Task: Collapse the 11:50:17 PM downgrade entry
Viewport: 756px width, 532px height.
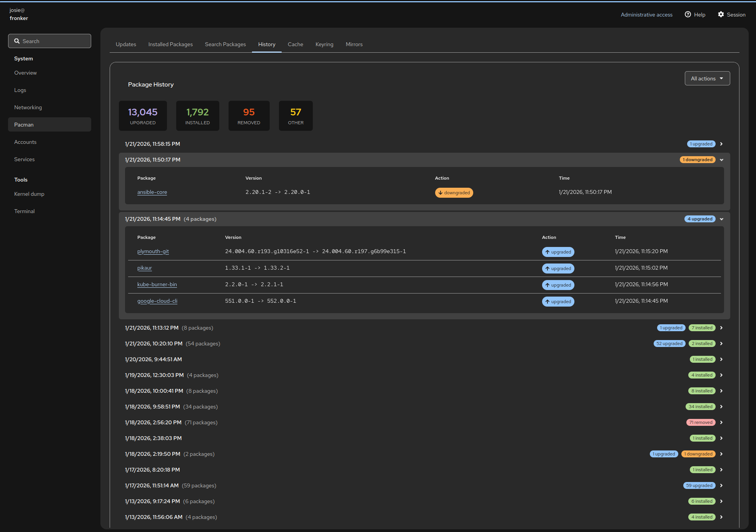Action: [x=721, y=160]
